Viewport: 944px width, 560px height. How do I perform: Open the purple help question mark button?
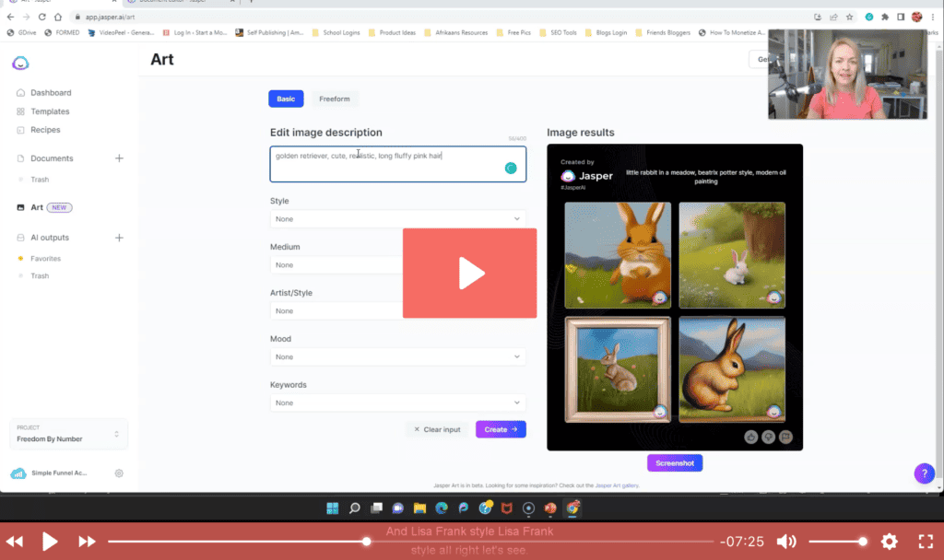tap(924, 473)
